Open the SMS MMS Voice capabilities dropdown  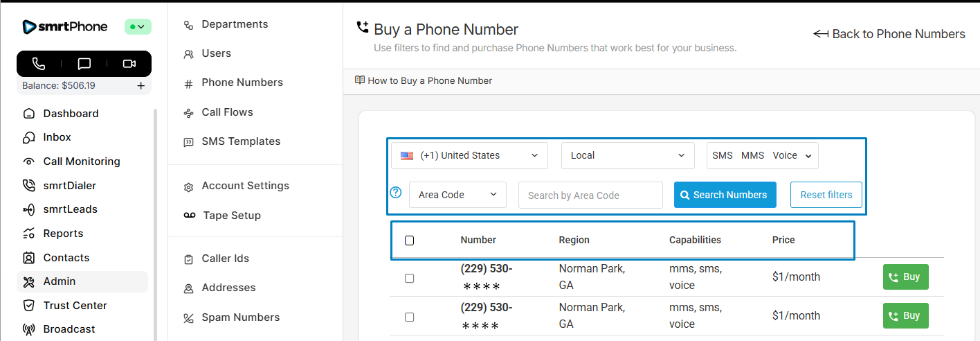pos(762,156)
